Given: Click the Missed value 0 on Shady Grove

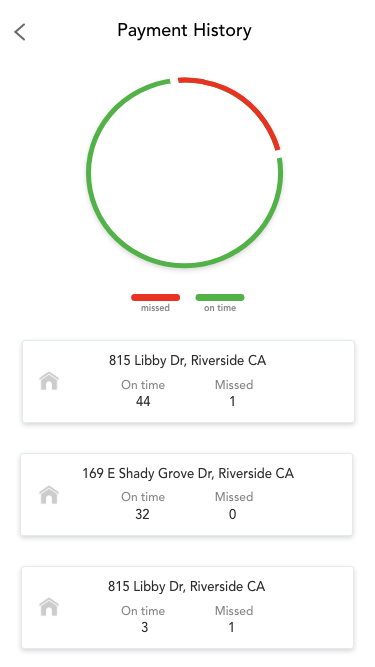Looking at the screenshot, I should [x=232, y=514].
